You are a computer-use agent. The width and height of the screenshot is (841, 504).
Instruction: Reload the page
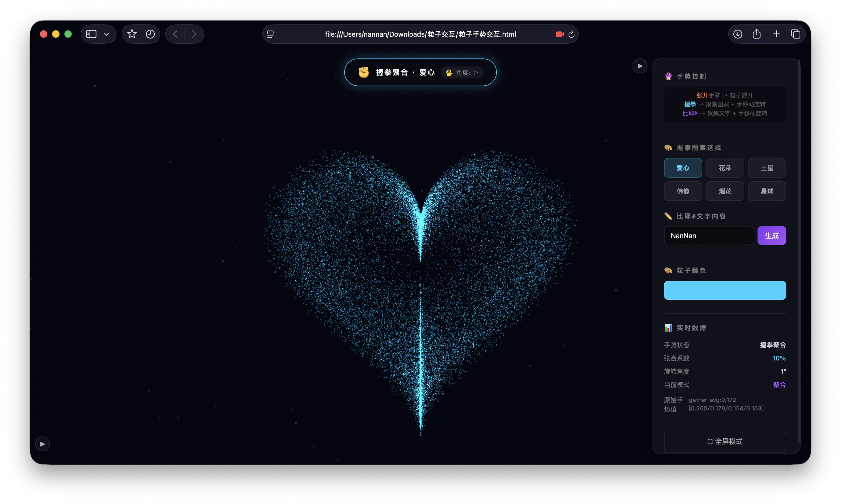pos(571,34)
